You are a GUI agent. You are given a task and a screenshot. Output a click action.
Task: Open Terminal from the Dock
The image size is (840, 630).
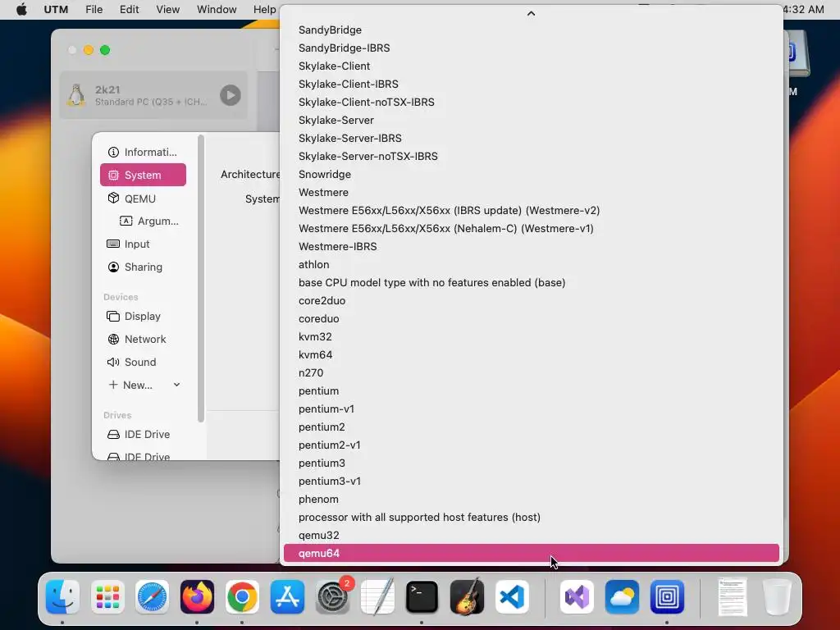(422, 597)
